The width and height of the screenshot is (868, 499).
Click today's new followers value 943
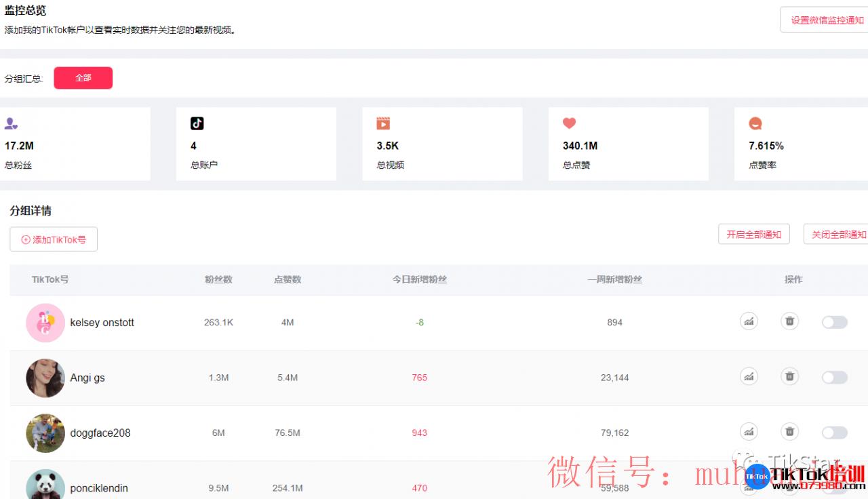coord(420,433)
